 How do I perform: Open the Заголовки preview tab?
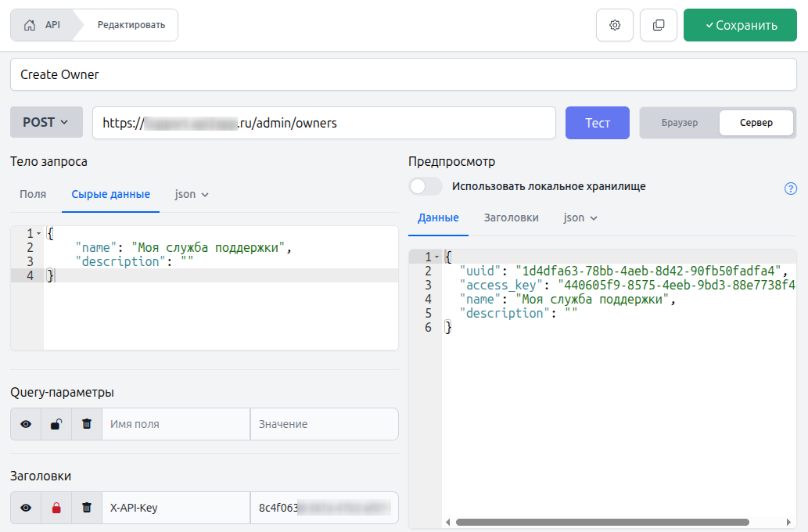[512, 218]
